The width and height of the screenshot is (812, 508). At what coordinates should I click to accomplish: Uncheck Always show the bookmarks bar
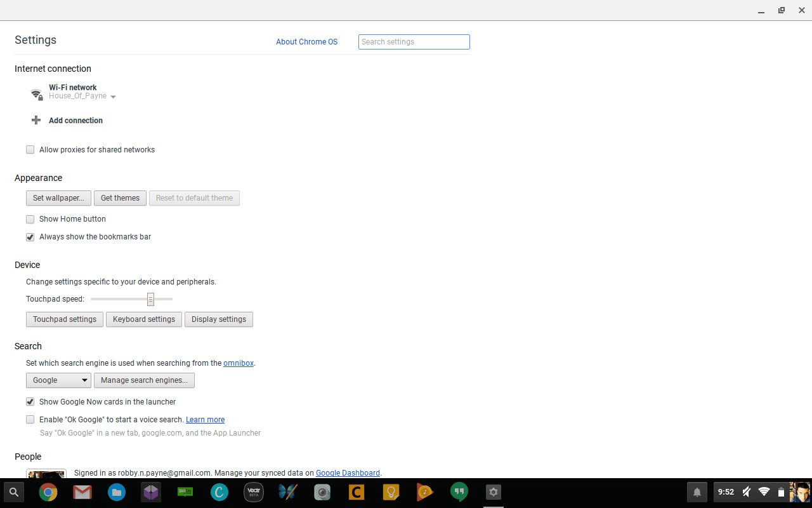click(x=30, y=237)
